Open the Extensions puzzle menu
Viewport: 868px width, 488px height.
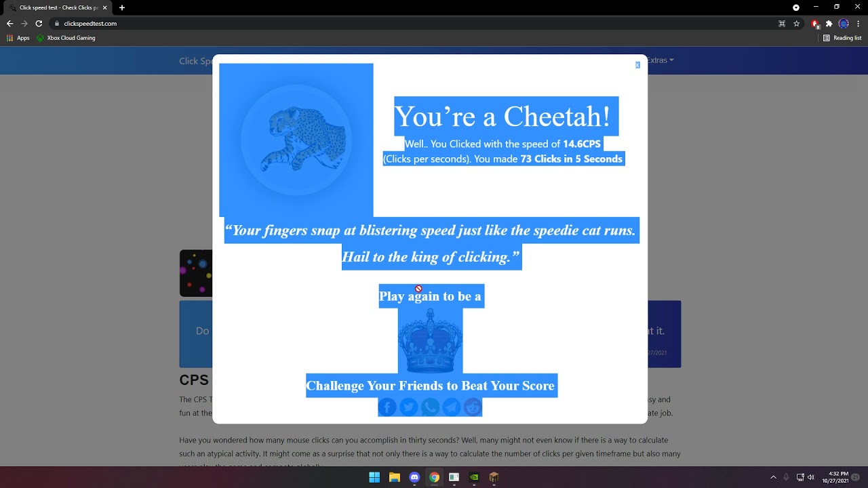tap(829, 23)
